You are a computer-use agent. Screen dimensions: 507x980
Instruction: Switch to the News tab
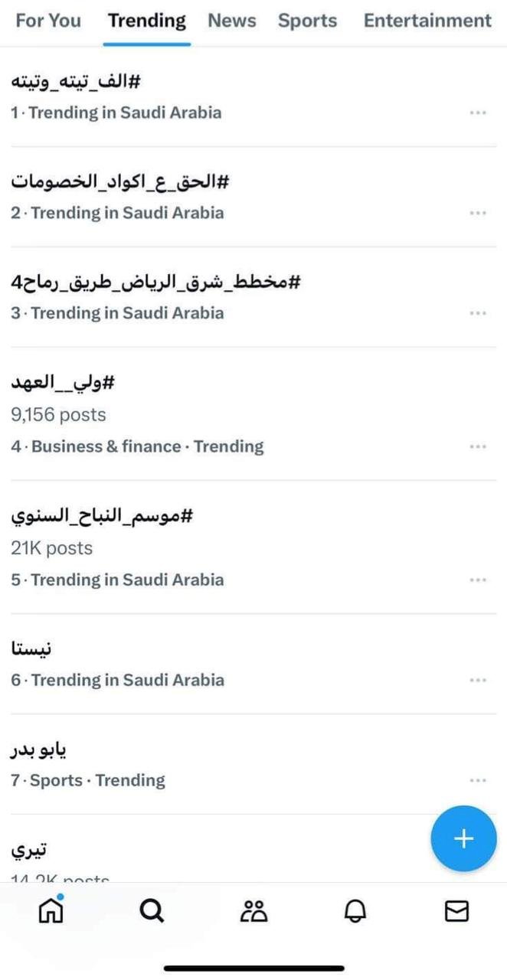tap(231, 21)
